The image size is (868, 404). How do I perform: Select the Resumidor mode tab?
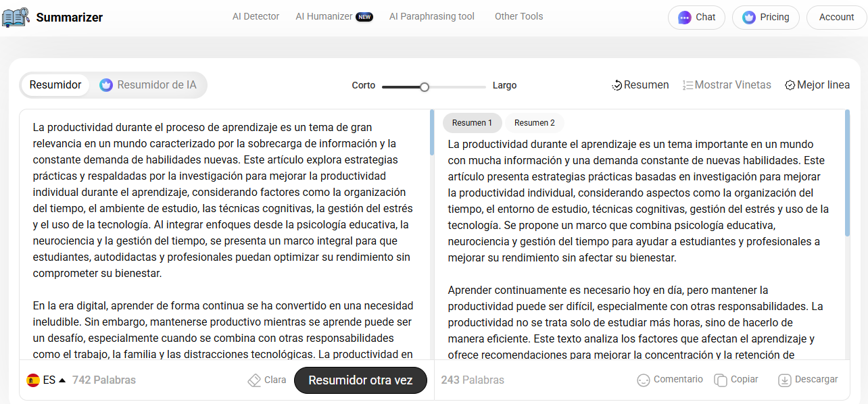pyautogui.click(x=55, y=85)
